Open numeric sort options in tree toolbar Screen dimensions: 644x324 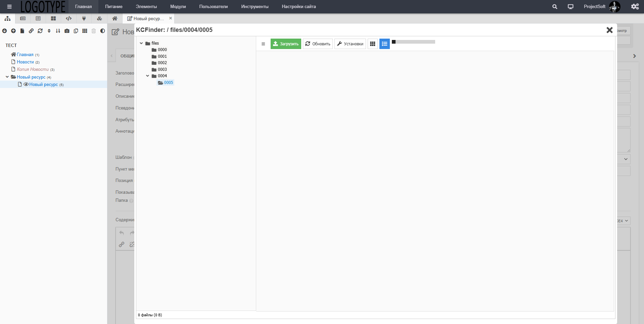[x=58, y=31]
